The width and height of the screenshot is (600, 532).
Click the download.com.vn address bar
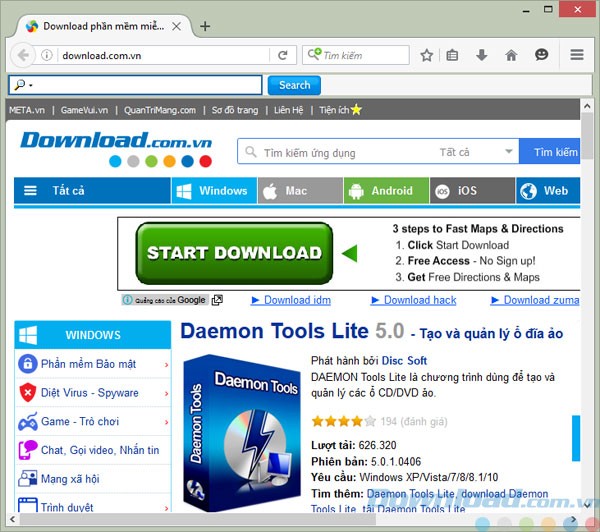tap(163, 55)
